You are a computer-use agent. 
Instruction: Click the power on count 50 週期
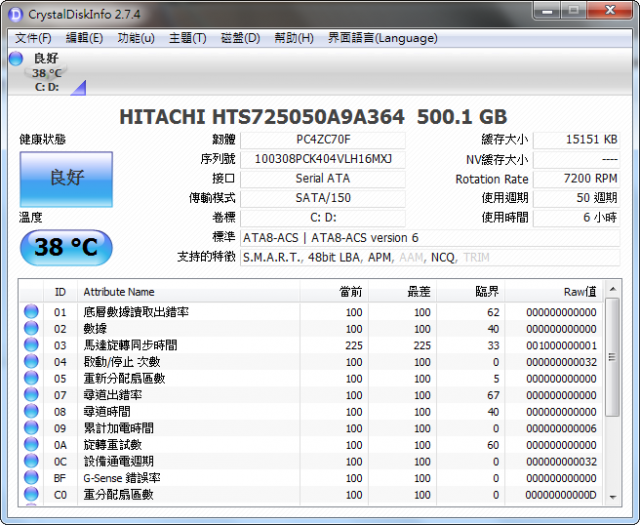[x=577, y=198]
